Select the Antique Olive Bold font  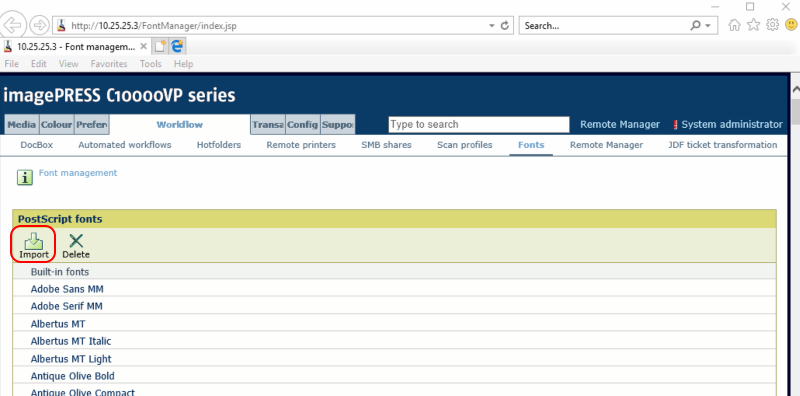394,376
